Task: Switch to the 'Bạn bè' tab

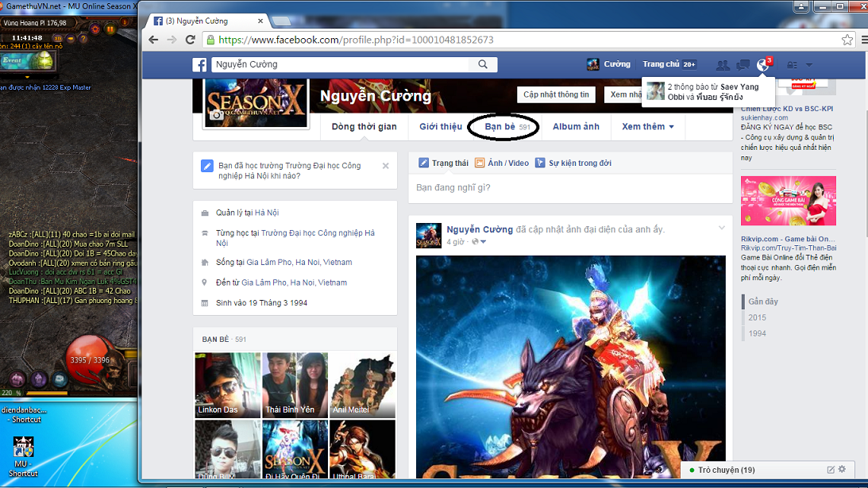Action: click(x=503, y=126)
